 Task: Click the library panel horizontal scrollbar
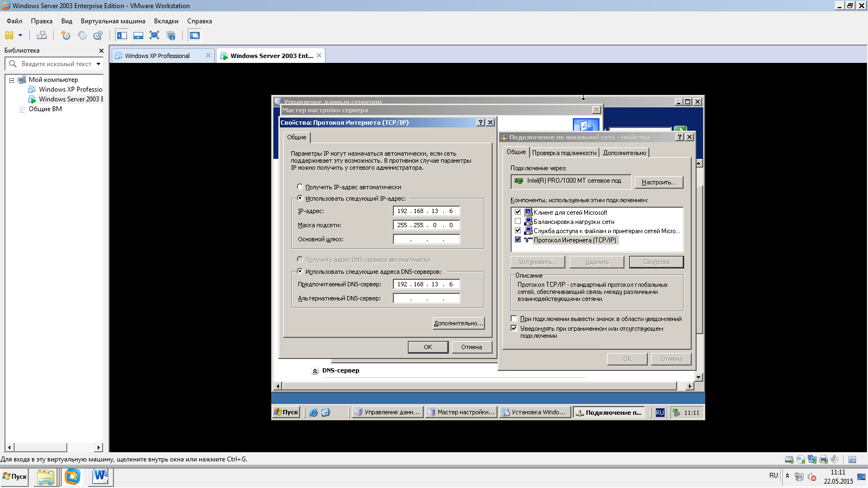coord(41,447)
